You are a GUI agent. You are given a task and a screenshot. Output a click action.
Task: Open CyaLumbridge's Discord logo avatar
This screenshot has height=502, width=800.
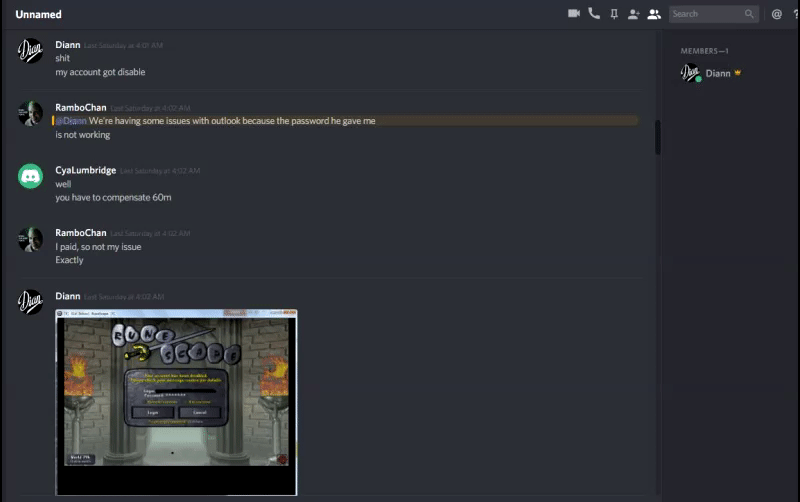coord(31,176)
